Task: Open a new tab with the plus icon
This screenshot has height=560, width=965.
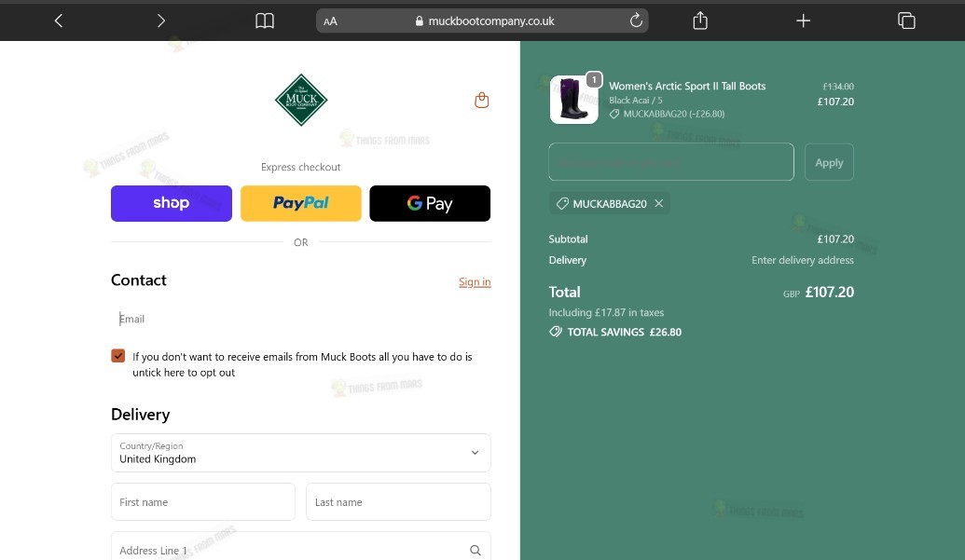Action: pyautogui.click(x=803, y=20)
